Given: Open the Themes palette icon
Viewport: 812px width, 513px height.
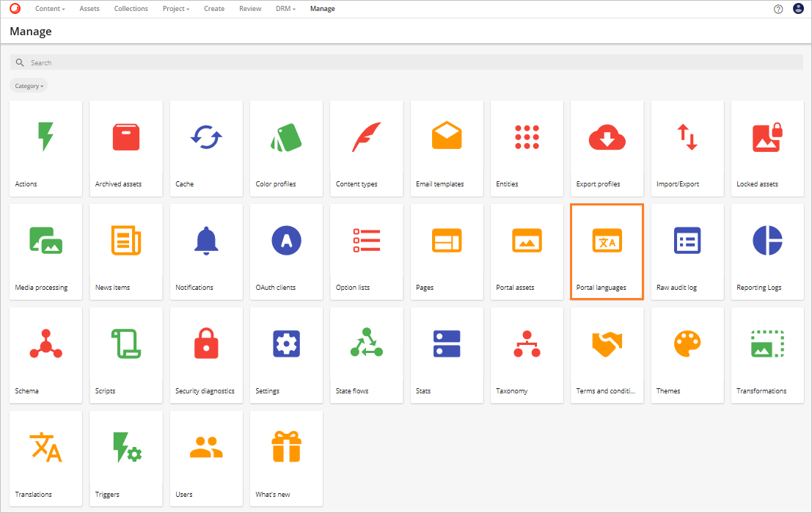Looking at the screenshot, I should [687, 343].
